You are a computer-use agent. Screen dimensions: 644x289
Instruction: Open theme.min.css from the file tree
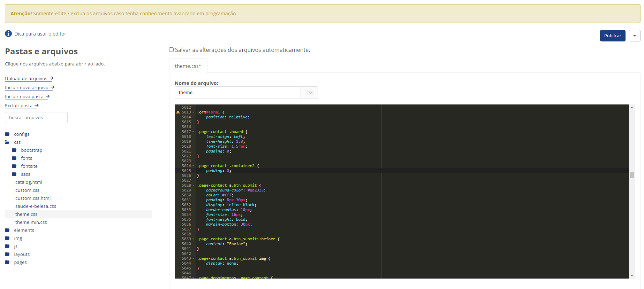(x=31, y=222)
